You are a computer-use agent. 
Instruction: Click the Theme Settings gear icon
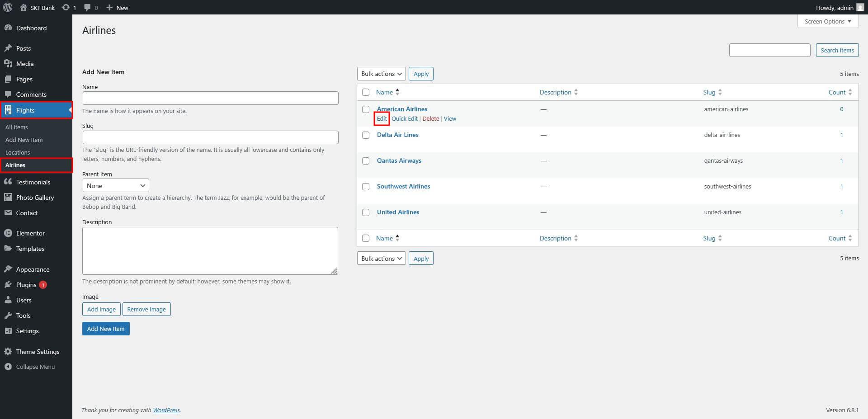tap(8, 352)
